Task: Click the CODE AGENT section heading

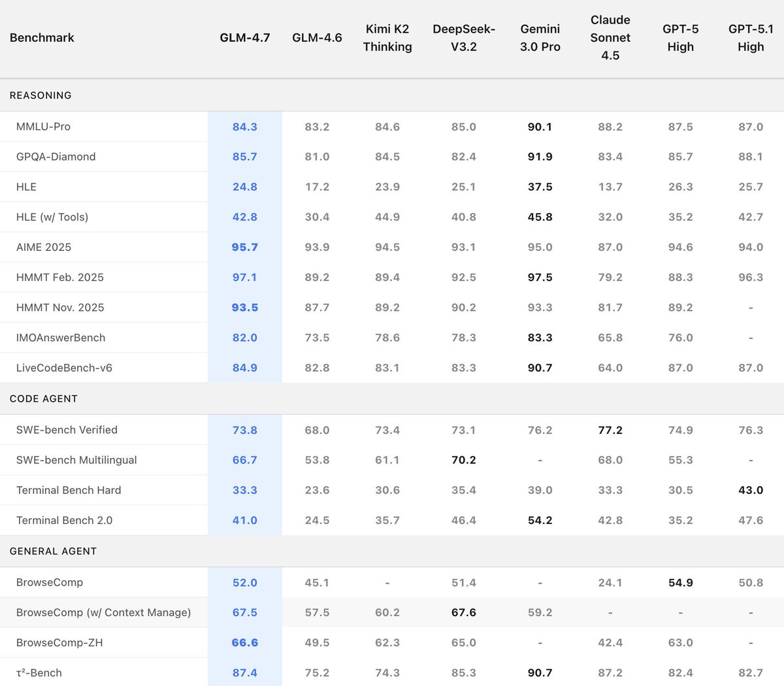Action: click(x=44, y=399)
